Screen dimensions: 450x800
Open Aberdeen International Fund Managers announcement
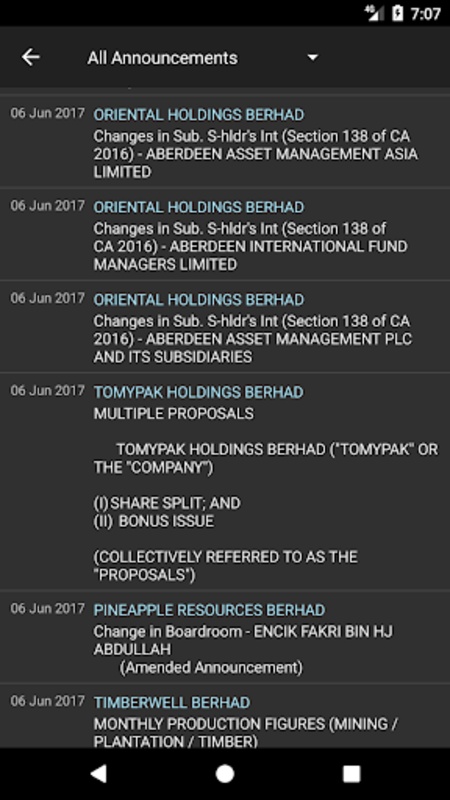pos(251,246)
